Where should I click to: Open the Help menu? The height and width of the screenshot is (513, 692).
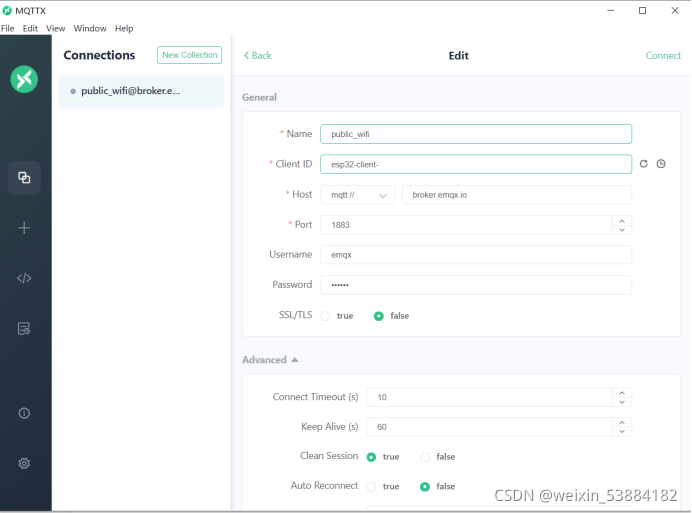click(124, 28)
